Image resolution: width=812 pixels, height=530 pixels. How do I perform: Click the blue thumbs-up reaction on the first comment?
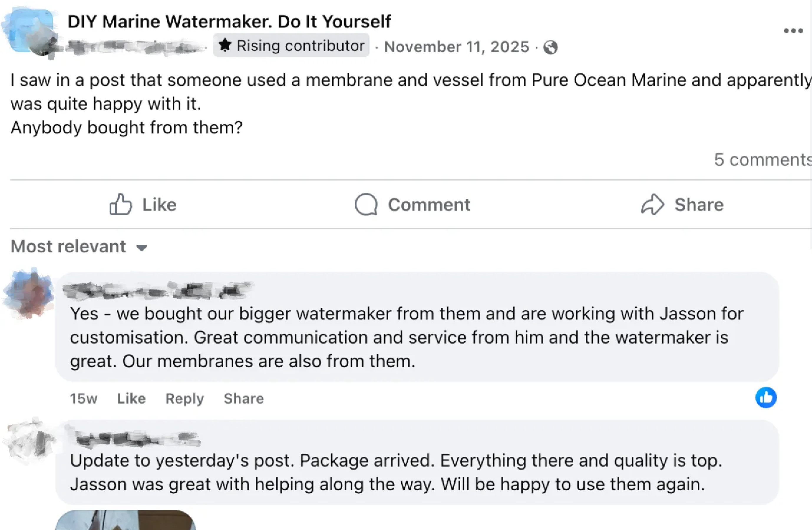coord(765,397)
